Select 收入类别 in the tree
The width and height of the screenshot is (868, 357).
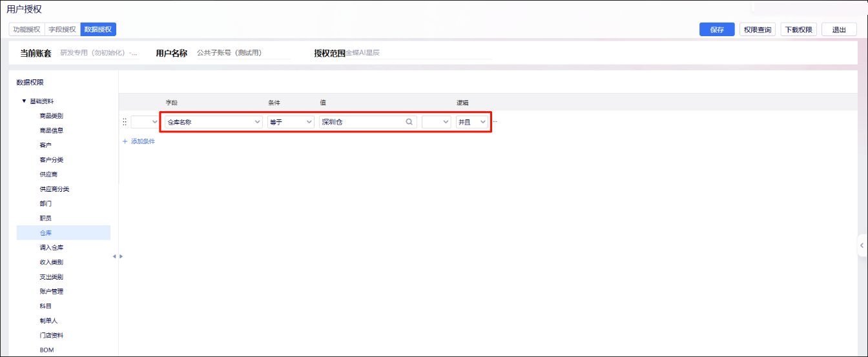(51, 262)
